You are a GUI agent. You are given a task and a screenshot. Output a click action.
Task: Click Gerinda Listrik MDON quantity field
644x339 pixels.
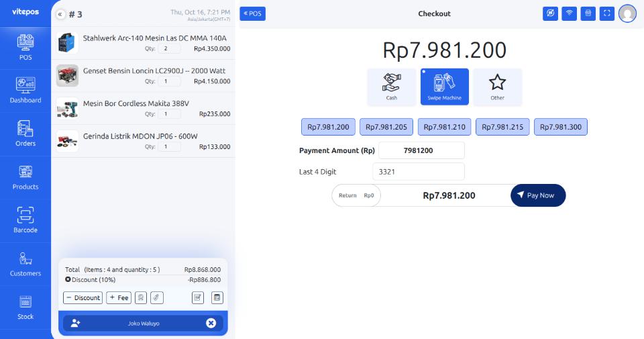[169, 147]
